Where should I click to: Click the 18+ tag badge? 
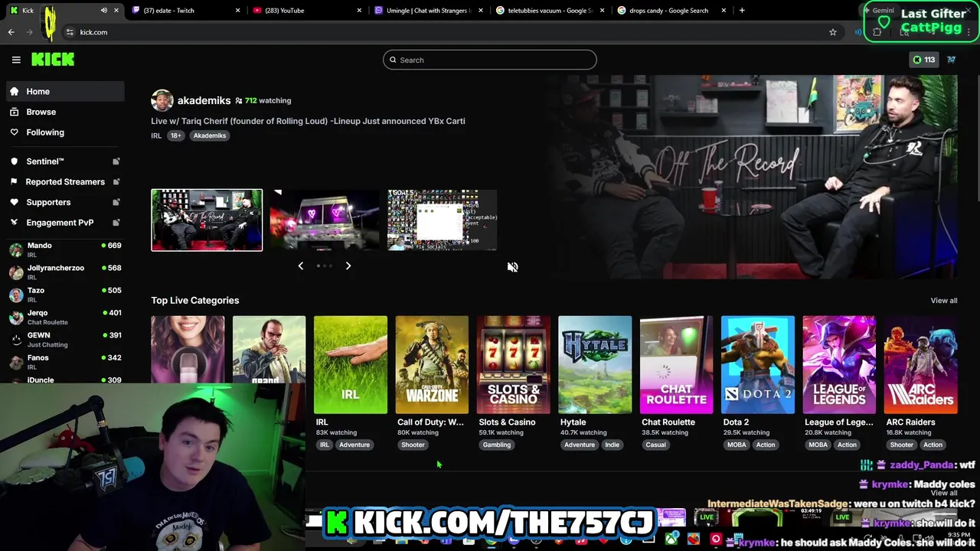pyautogui.click(x=175, y=135)
